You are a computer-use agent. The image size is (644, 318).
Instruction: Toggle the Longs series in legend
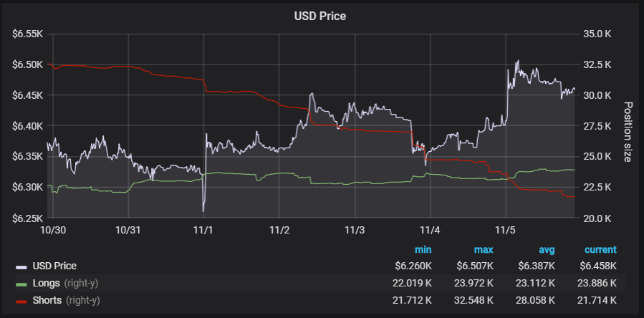[x=47, y=283]
